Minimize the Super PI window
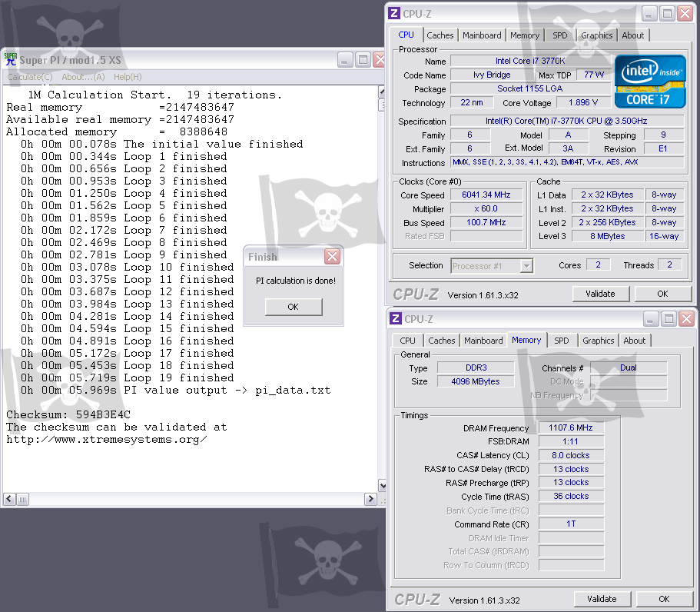 click(343, 60)
